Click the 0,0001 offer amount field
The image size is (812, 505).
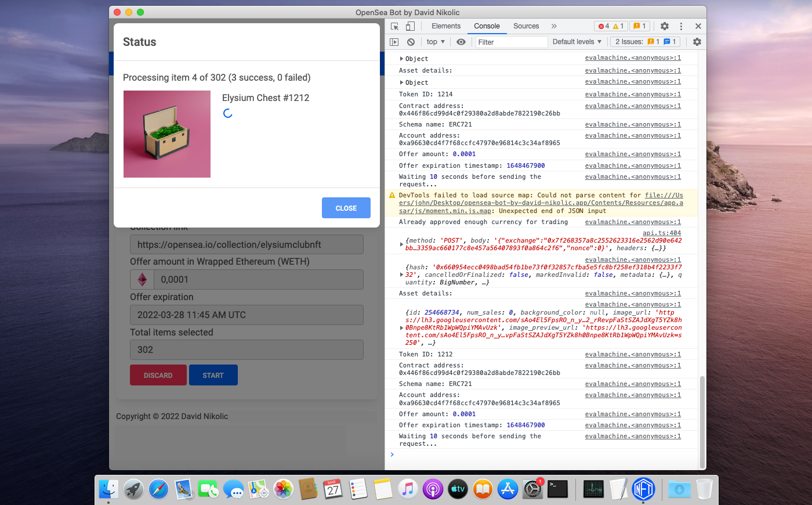pos(258,279)
